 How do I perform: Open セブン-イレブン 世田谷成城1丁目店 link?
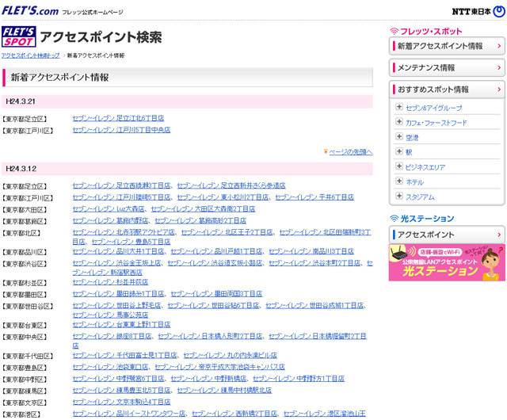(x=314, y=305)
